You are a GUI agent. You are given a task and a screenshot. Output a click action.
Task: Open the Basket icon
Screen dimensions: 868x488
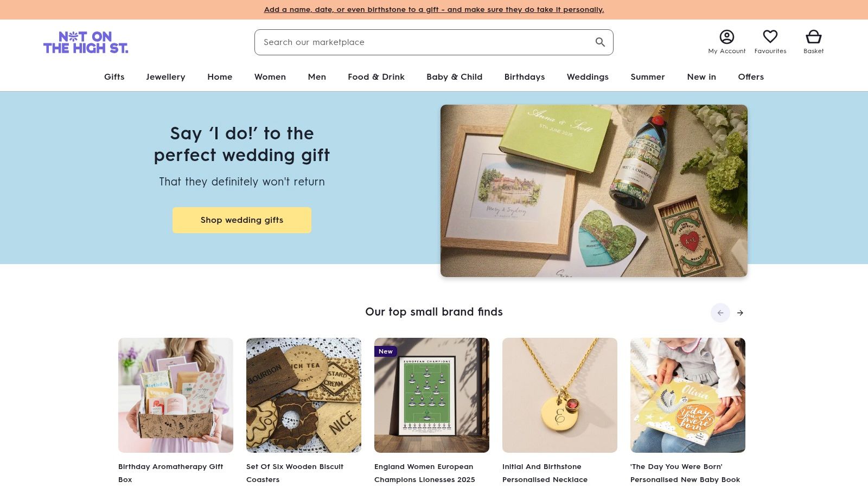pyautogui.click(x=813, y=36)
